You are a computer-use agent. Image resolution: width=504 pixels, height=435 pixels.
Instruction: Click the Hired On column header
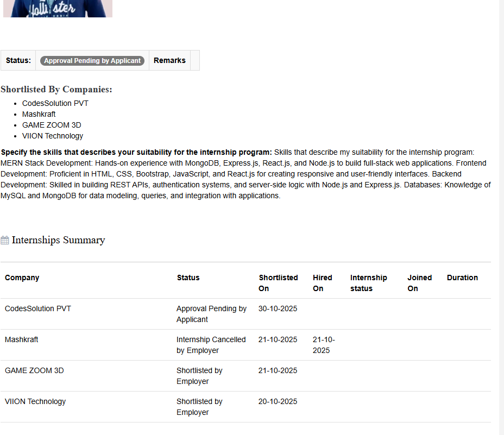pos(323,283)
